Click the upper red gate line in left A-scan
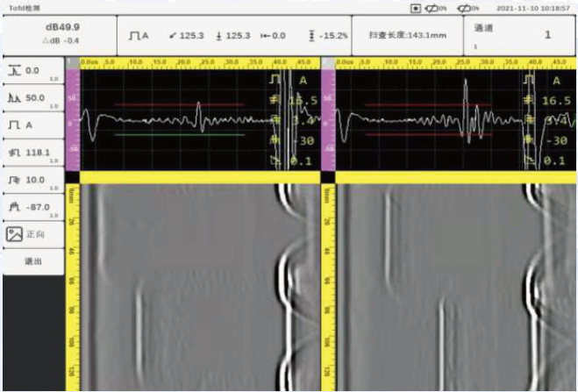Image resolution: width=578 pixels, height=392 pixels. 180,104
